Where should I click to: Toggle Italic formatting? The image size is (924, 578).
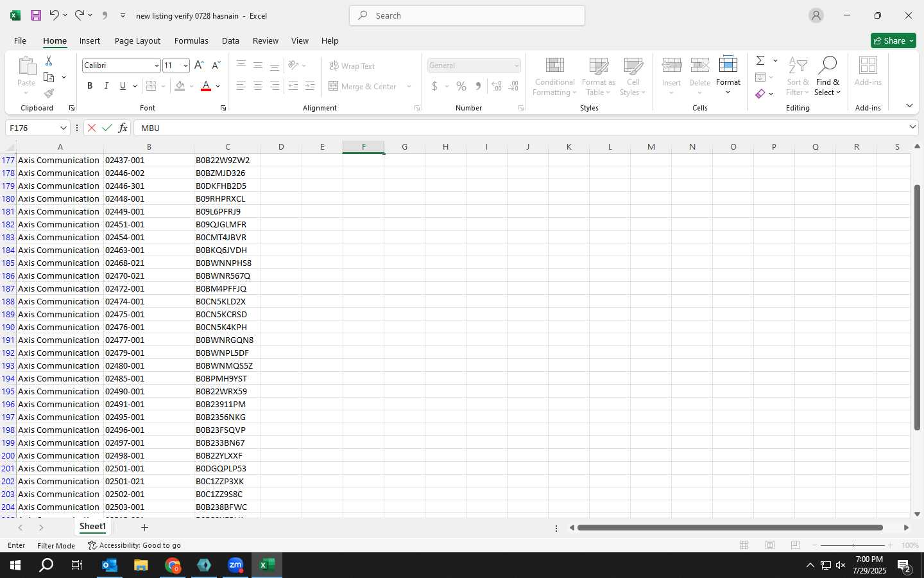(x=107, y=86)
